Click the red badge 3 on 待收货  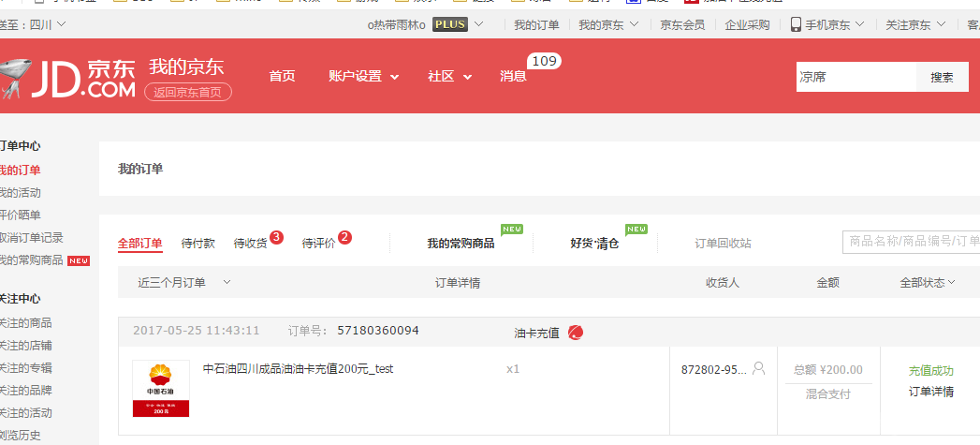[277, 237]
